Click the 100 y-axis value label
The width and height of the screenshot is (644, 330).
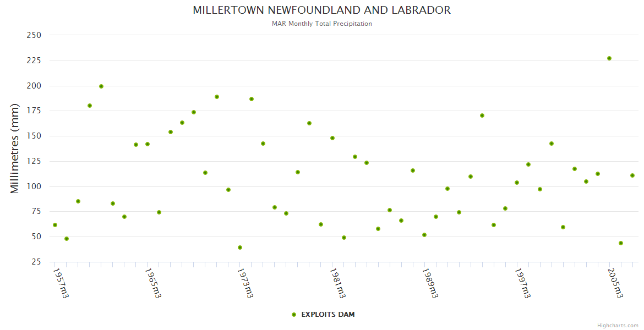tap(34, 186)
